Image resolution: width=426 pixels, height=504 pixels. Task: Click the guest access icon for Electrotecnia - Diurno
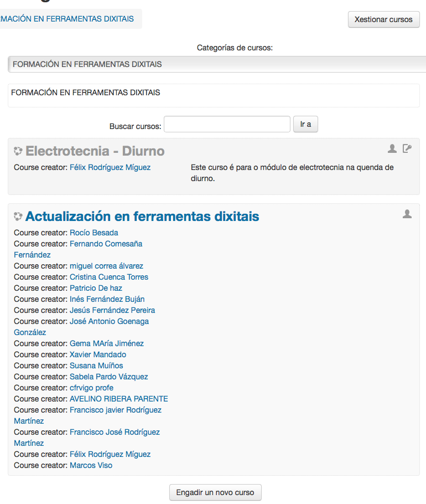point(392,148)
